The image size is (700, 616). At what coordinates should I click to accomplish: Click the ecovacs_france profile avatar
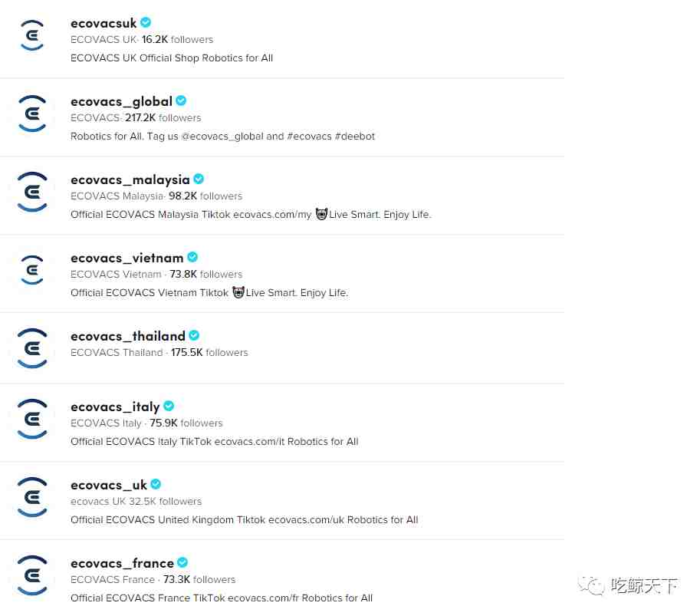pyautogui.click(x=32, y=575)
